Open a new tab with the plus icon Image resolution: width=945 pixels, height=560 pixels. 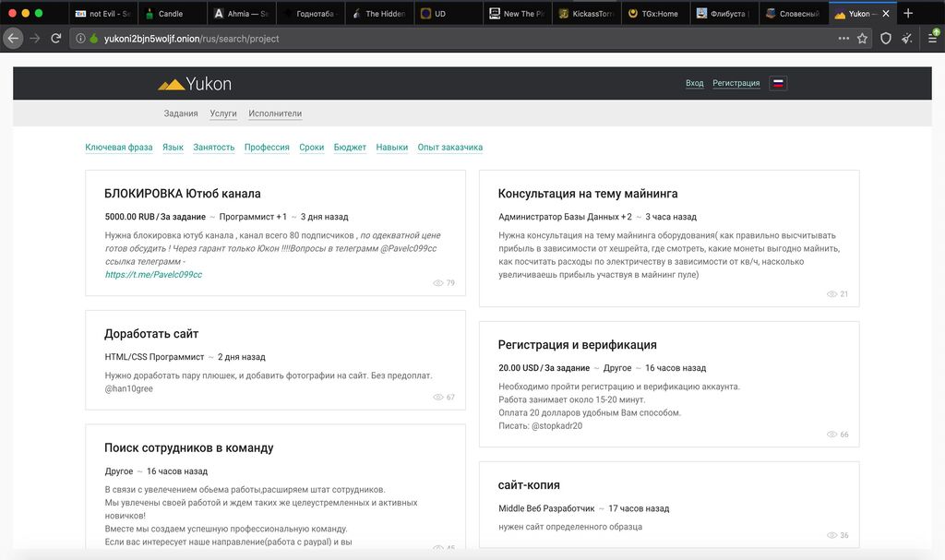pos(908,14)
